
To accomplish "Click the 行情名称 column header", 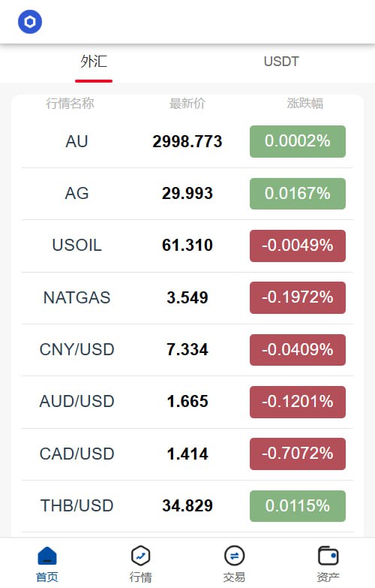I will pos(70,103).
